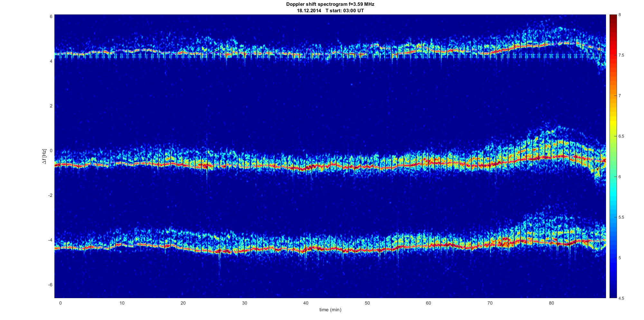Viewport: 644px width, 320px height.
Task: Click the y-axis tick label '-2'
Action: point(50,195)
